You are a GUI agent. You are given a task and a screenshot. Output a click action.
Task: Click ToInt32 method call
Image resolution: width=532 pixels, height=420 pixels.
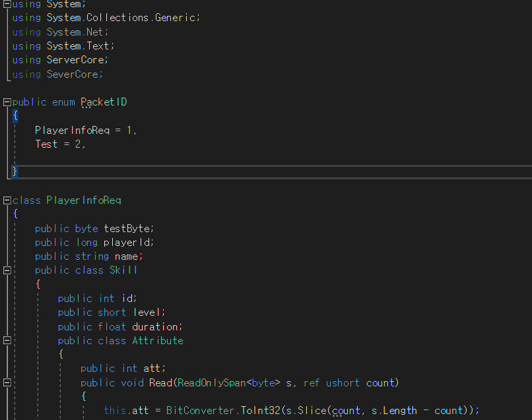(x=260, y=411)
